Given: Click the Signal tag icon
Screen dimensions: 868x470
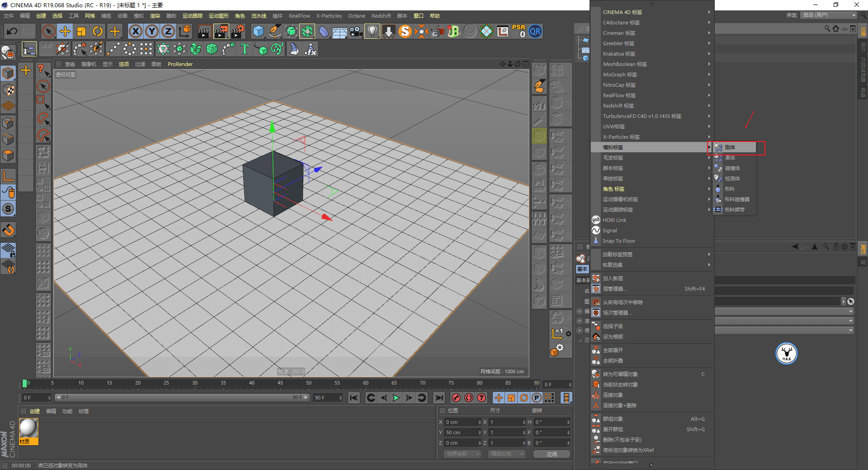Looking at the screenshot, I should click(596, 230).
